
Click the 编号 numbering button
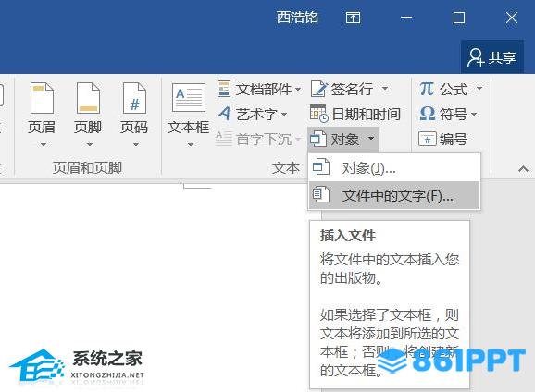442,139
